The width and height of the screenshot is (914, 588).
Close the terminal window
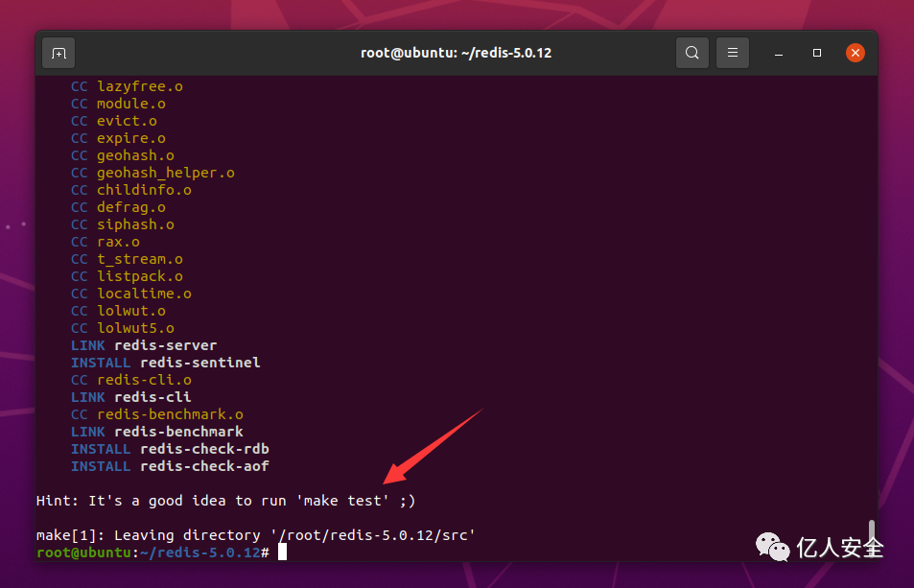click(x=855, y=53)
